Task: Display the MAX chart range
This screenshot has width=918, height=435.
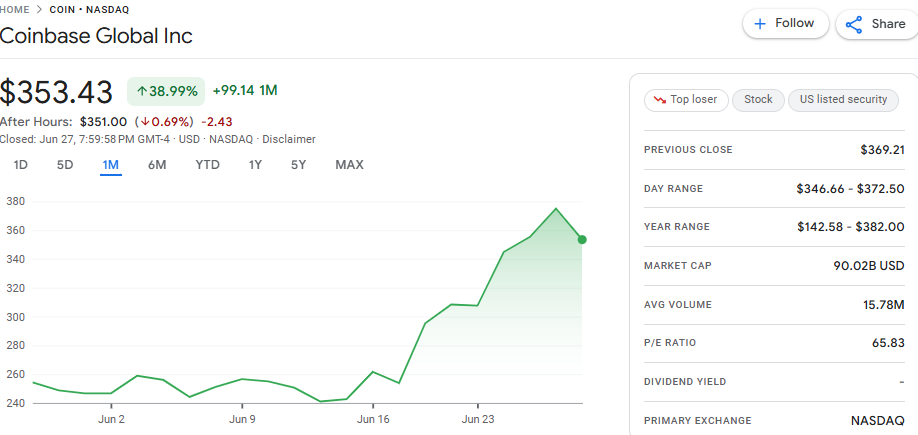Action: tap(350, 165)
